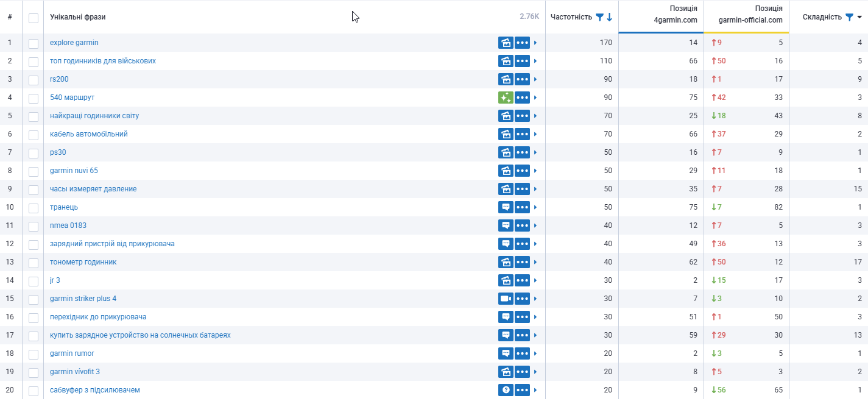Open SERP icon for топ годинників для військових
Image resolution: width=868 pixels, height=401 pixels.
point(506,61)
